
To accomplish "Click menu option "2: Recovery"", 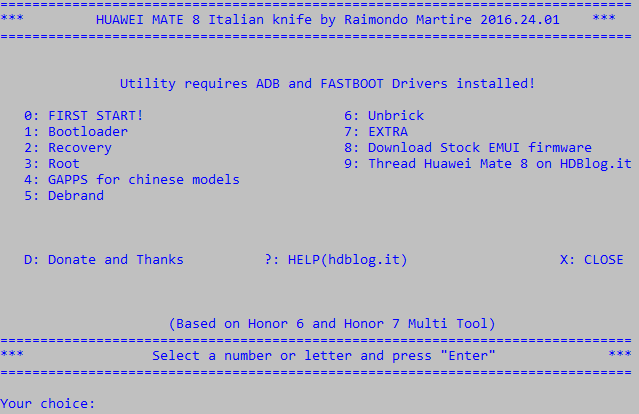I will pyautogui.click(x=68, y=148).
